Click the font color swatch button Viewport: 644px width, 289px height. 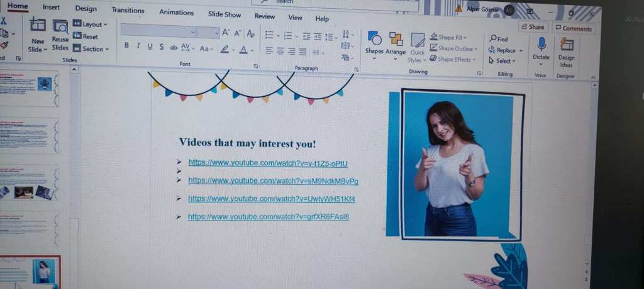(x=243, y=50)
